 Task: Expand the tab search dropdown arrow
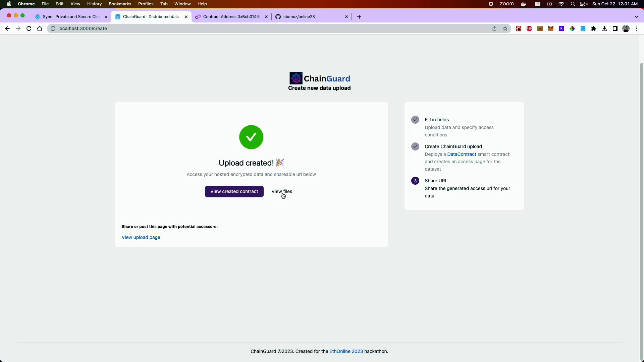pyautogui.click(x=637, y=17)
